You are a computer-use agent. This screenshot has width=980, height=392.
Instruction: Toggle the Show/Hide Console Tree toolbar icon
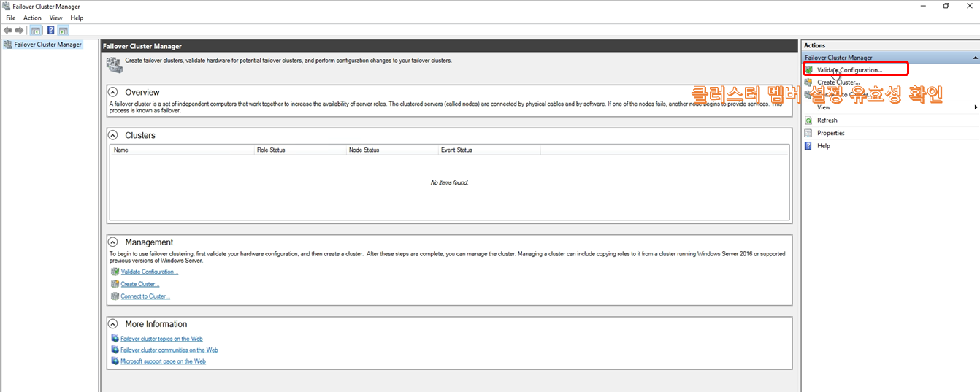pos(35,30)
